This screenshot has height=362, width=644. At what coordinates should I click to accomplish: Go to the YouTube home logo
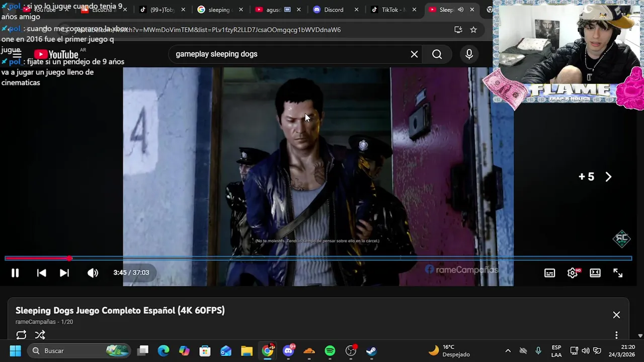(x=56, y=54)
